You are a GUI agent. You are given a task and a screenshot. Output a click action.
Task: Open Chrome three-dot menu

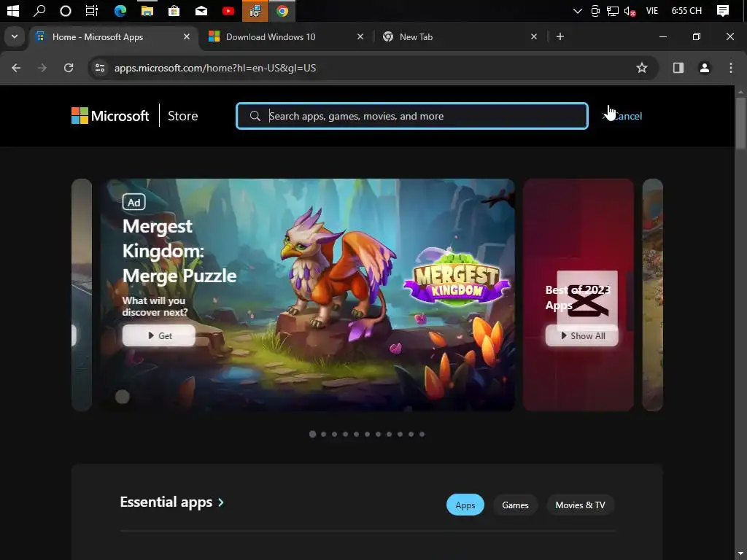[x=731, y=68]
